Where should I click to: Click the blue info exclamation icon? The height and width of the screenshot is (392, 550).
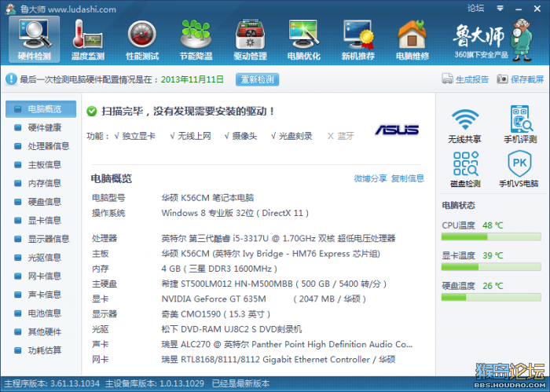pos(11,79)
